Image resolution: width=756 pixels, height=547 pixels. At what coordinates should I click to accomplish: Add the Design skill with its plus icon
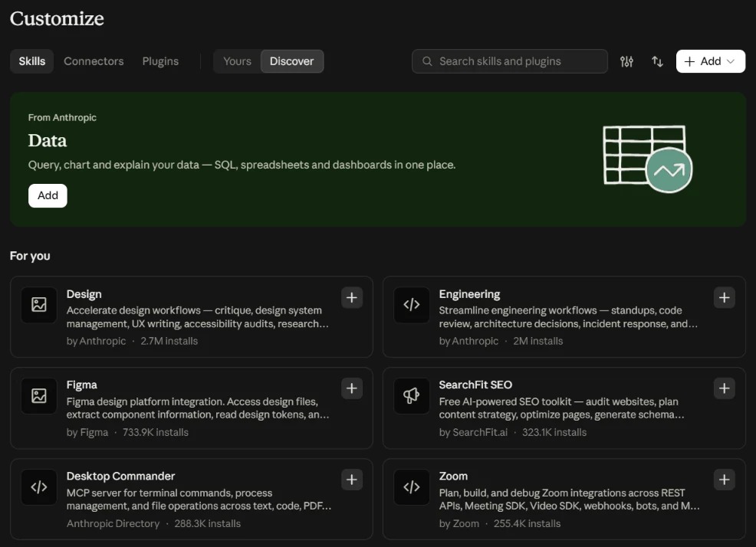352,298
